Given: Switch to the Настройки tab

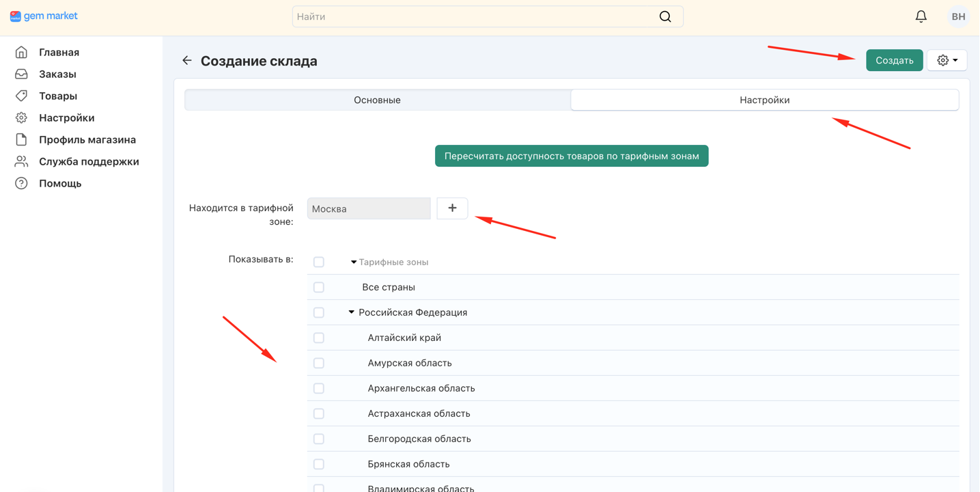Looking at the screenshot, I should 765,100.
